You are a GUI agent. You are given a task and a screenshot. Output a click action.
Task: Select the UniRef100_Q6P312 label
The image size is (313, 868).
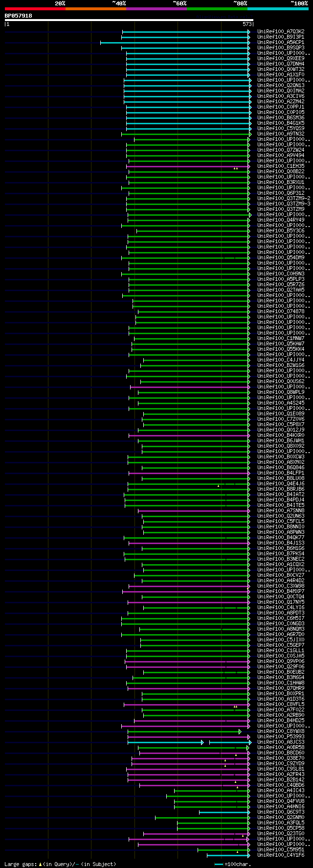tap(281, 193)
